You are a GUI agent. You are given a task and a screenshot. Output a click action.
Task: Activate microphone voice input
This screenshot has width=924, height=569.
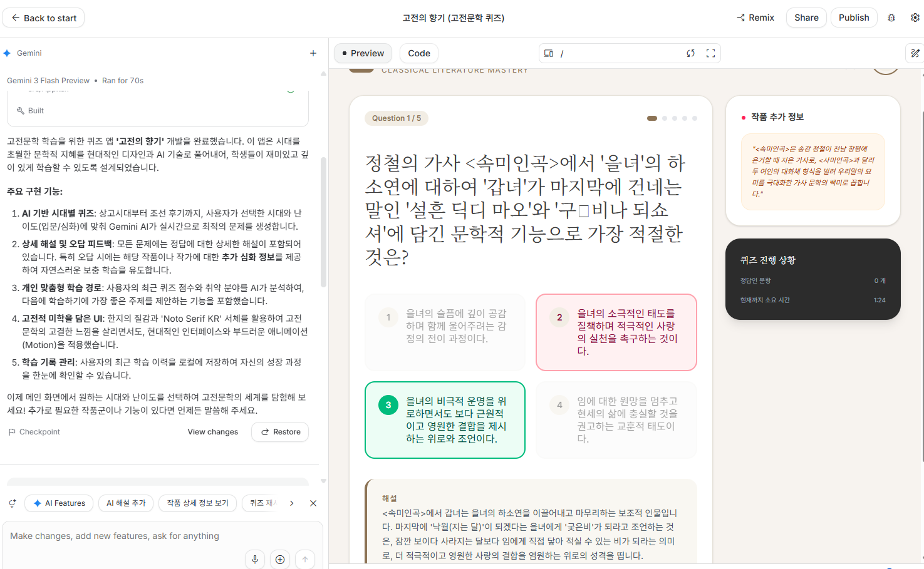tap(255, 559)
